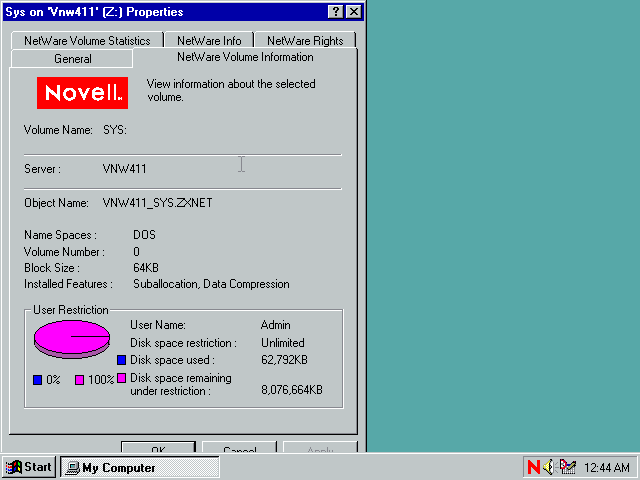640x480 pixels.
Task: Click the scheduler tray icon beside the clock
Action: [568, 467]
